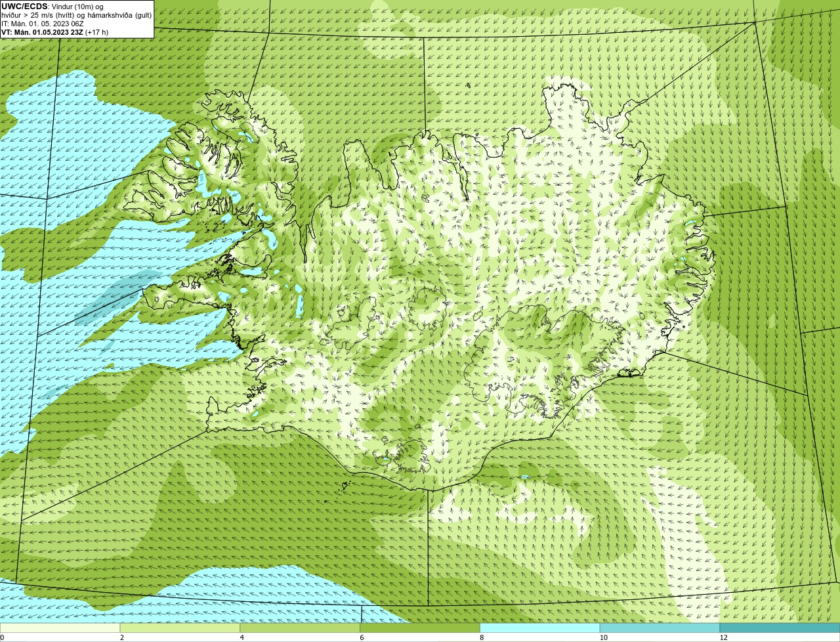Click the scale label '12'
The height and width of the screenshot is (642, 840).
coord(724,637)
